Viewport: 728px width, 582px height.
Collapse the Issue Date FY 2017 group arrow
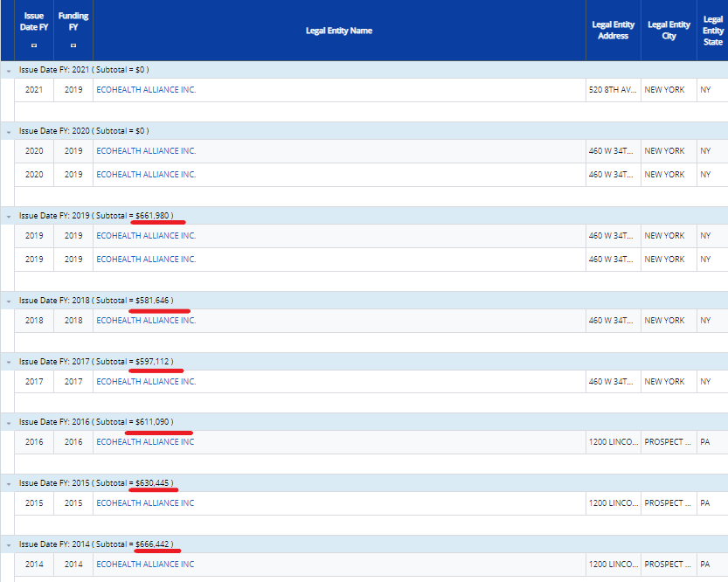[x=9, y=363]
